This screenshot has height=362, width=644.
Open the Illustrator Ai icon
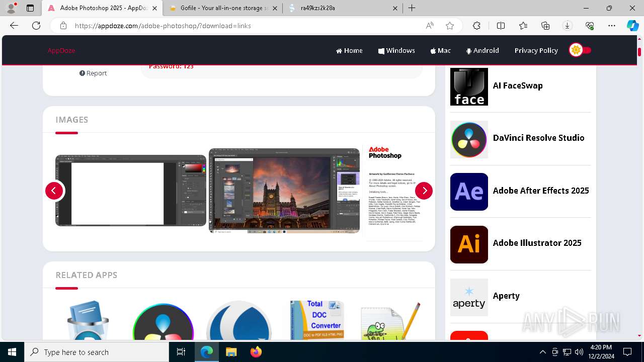tap(469, 244)
